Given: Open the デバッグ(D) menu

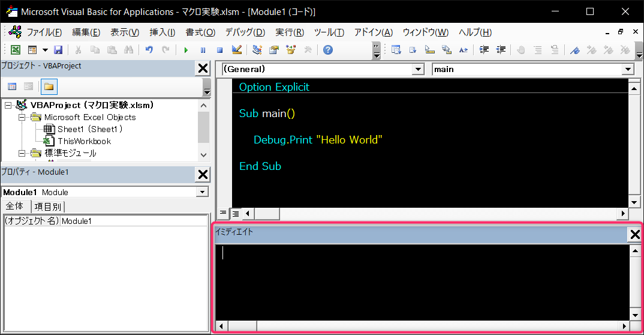Looking at the screenshot, I should coord(245,32).
